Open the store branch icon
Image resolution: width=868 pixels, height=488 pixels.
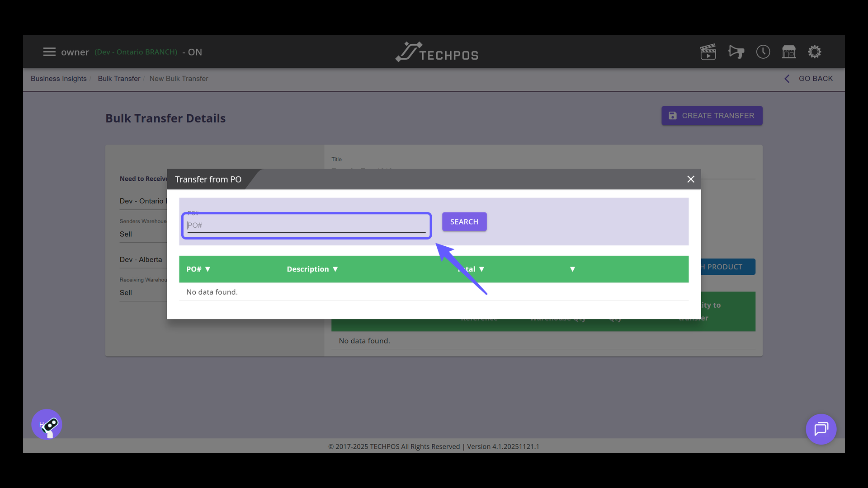pos(789,52)
